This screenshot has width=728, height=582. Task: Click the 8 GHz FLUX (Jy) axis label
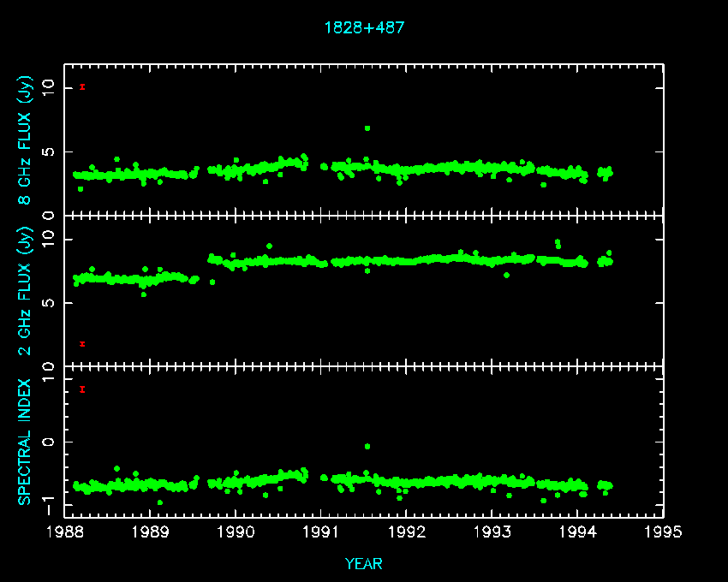pos(27,140)
